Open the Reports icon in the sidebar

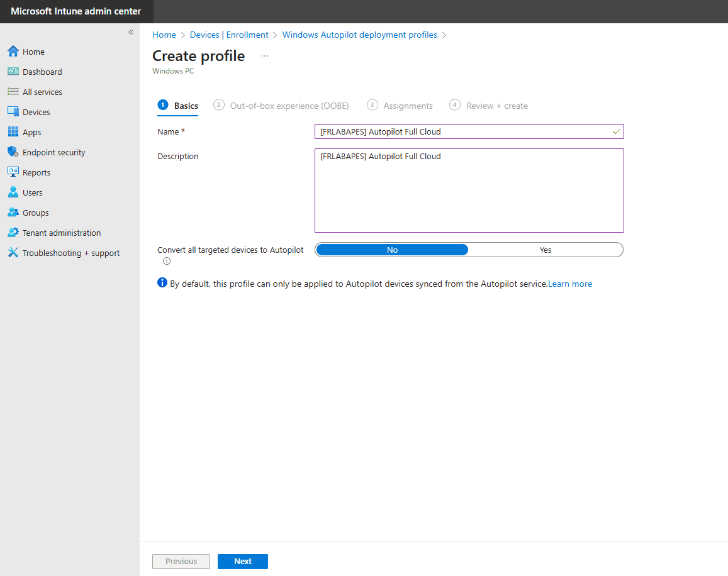14,172
